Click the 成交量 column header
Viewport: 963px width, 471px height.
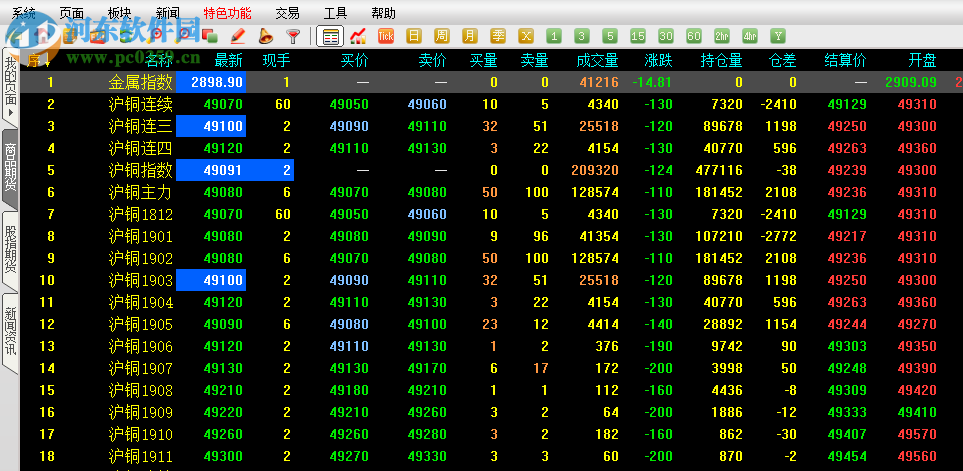598,60
